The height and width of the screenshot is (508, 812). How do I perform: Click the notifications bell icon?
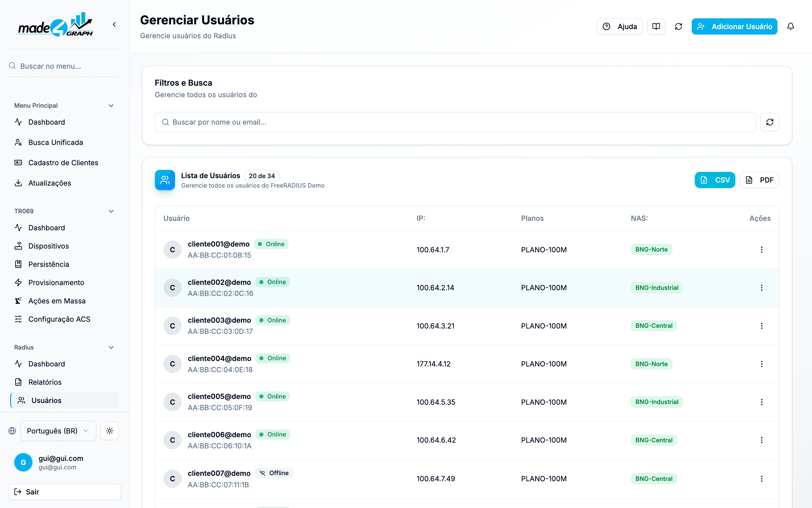[x=790, y=26]
